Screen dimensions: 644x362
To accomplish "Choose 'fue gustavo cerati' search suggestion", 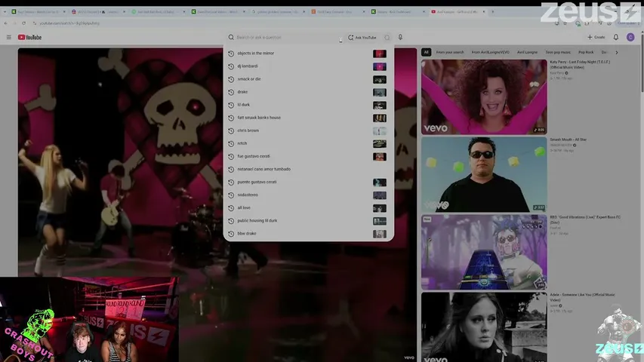I will [x=308, y=156].
